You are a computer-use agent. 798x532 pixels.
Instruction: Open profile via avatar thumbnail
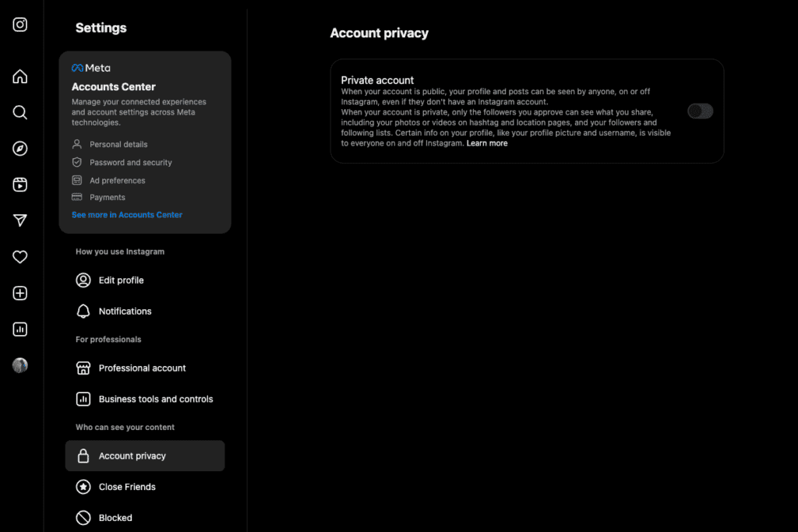[x=20, y=365]
